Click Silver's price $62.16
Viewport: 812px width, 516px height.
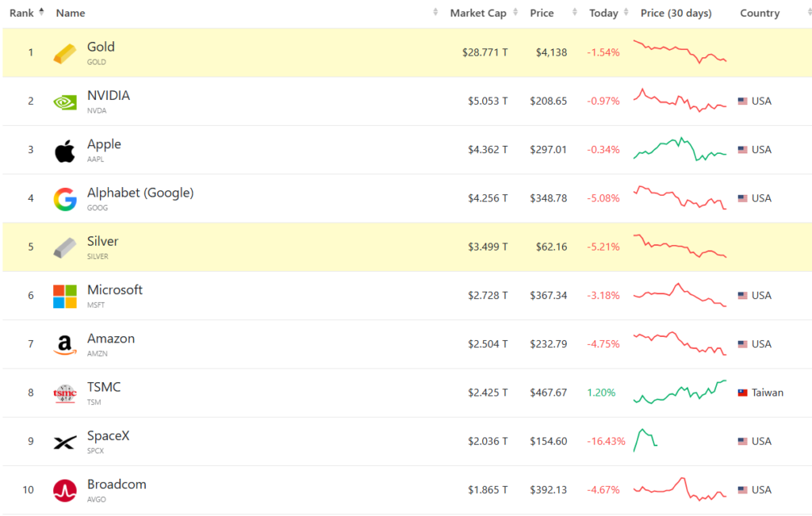point(552,247)
